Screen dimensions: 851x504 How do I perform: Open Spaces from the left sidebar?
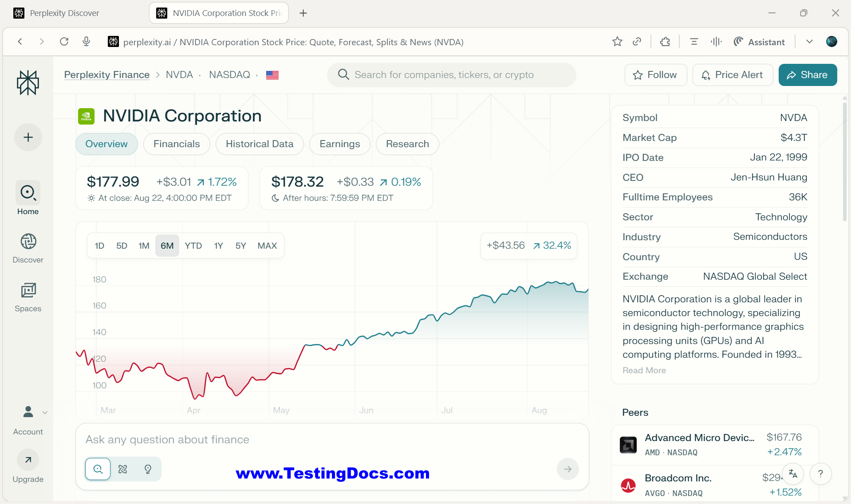tap(28, 296)
